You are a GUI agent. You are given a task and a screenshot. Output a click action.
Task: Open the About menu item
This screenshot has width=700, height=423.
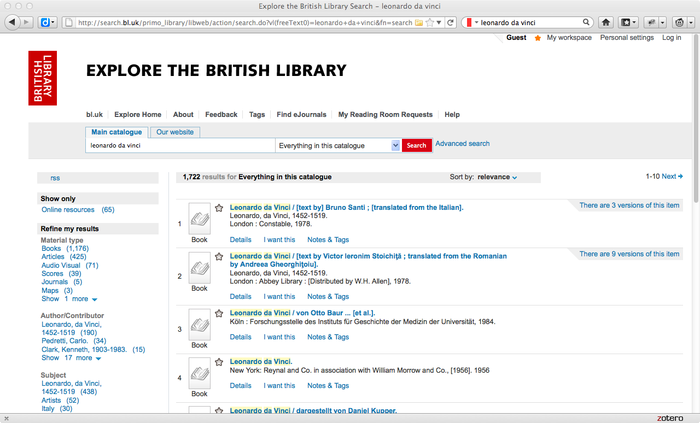(x=183, y=115)
